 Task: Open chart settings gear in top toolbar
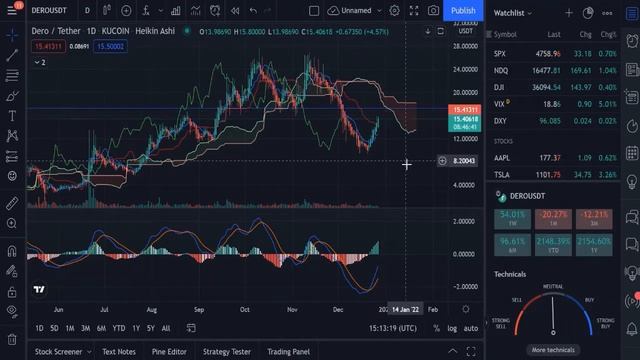point(394,11)
